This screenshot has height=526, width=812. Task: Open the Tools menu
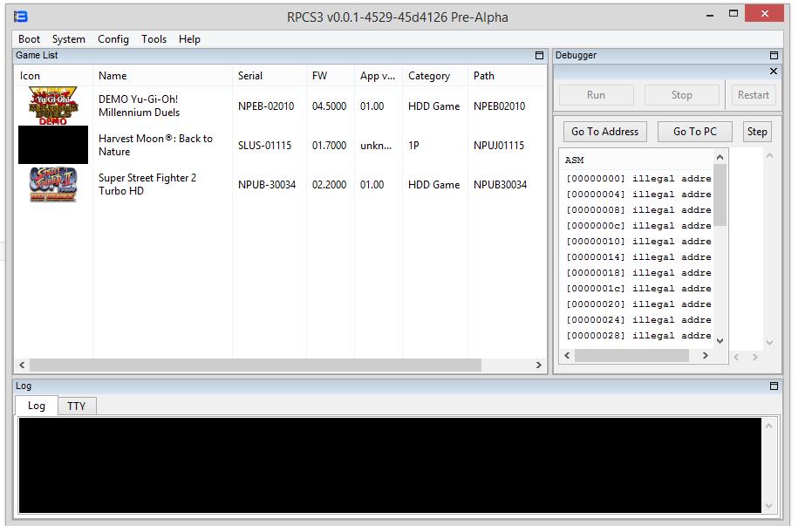pos(154,39)
